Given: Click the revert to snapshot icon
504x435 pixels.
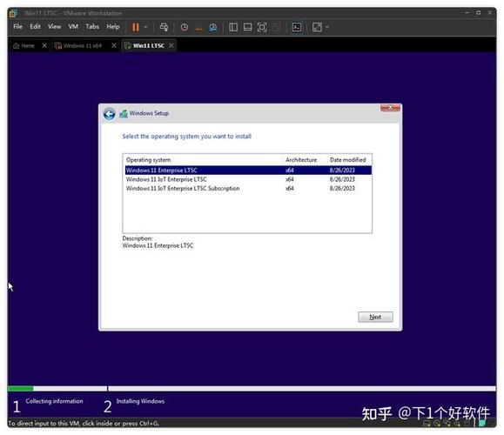Looking at the screenshot, I should pyautogui.click(x=198, y=28).
